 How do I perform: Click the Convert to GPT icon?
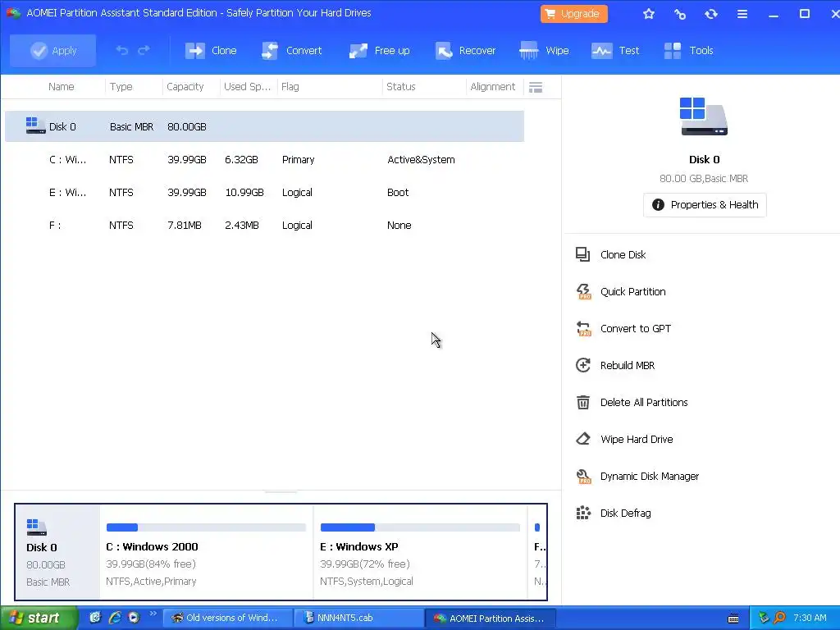click(x=583, y=328)
